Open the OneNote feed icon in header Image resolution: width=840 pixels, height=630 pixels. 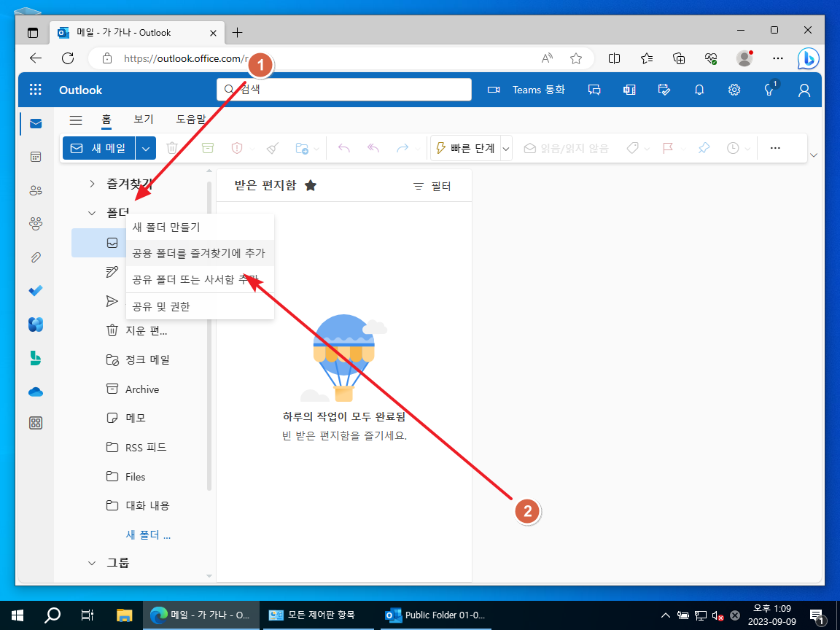click(x=629, y=90)
